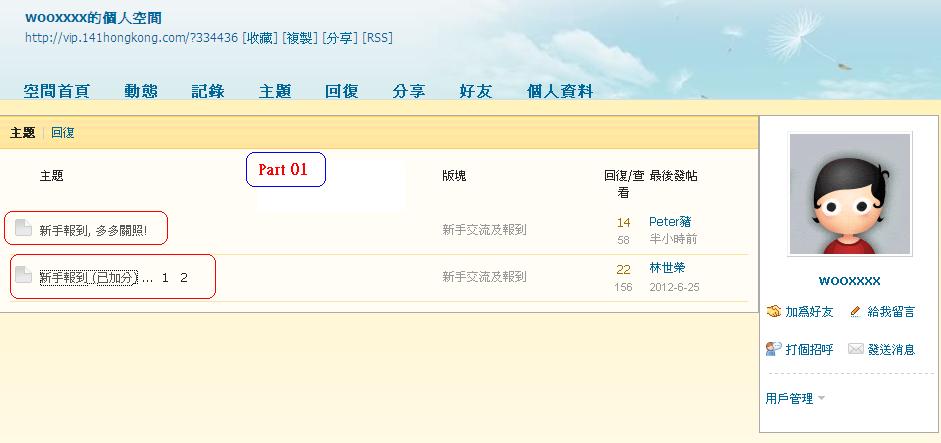Click document icon beside 新手報到, 多多關照!

click(23, 228)
